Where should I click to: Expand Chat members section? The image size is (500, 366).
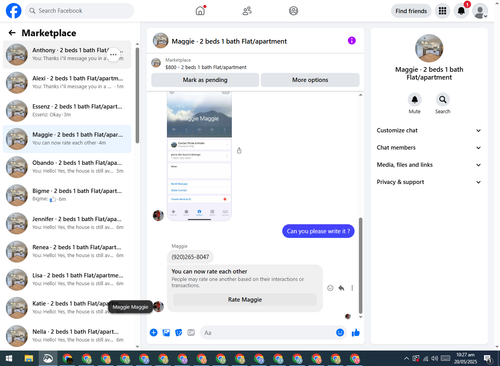[429, 147]
